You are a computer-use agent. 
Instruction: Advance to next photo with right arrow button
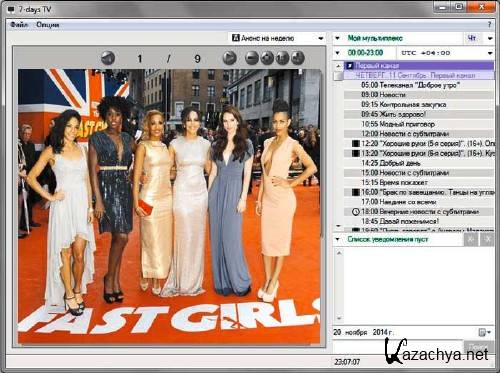229,58
